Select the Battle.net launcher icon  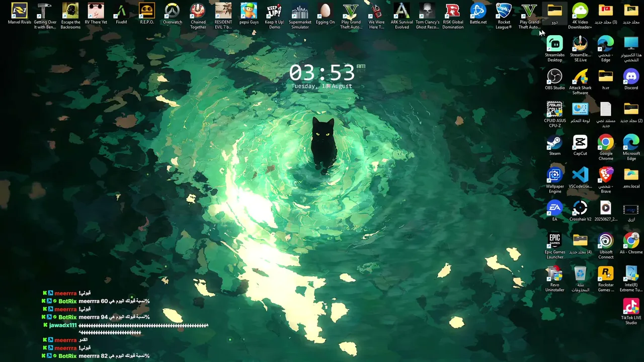pos(478,15)
